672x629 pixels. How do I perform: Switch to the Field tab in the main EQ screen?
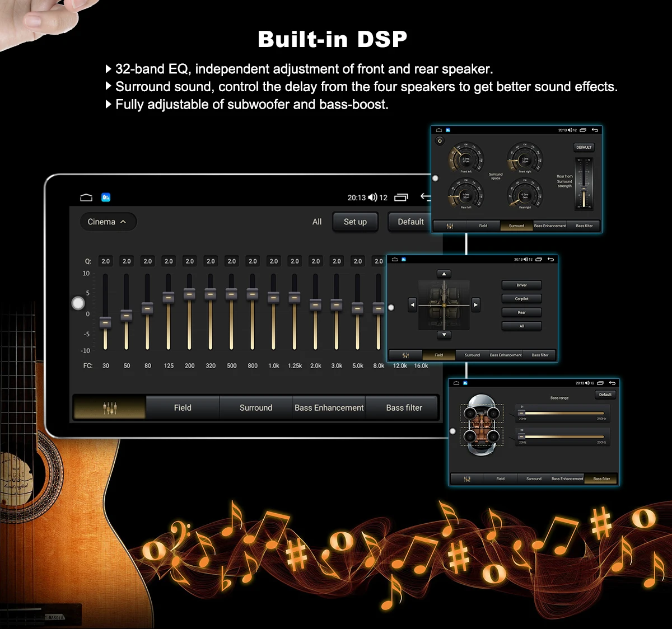click(x=183, y=407)
